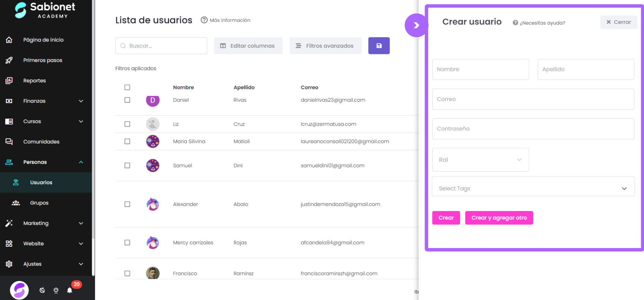Expand the Marketing menu chevron
644x300 pixels.
pyautogui.click(x=81, y=223)
